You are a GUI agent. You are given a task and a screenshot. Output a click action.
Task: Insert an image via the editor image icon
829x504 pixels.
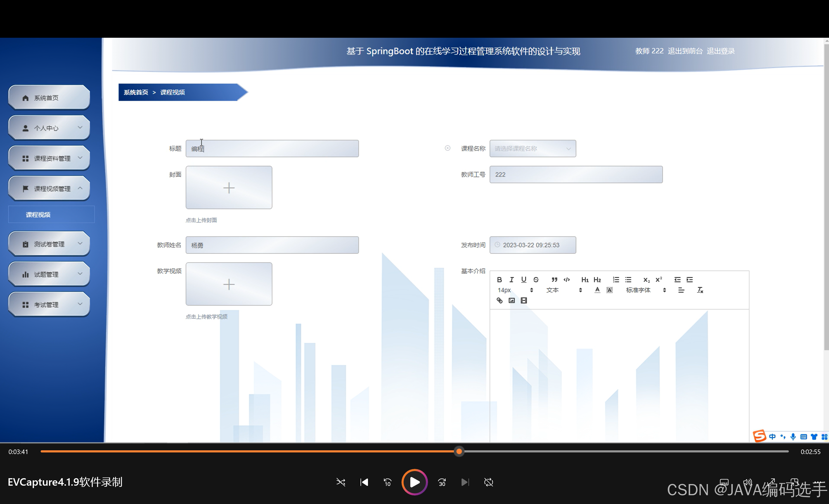[511, 300]
